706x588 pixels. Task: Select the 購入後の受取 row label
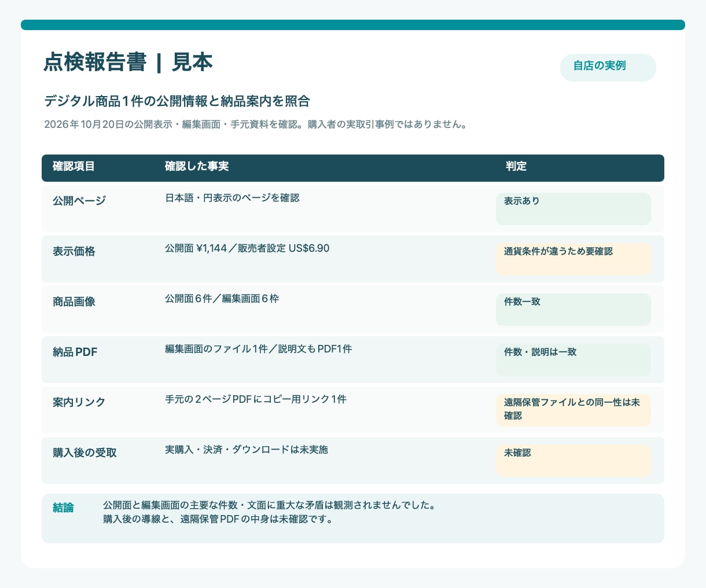click(85, 453)
